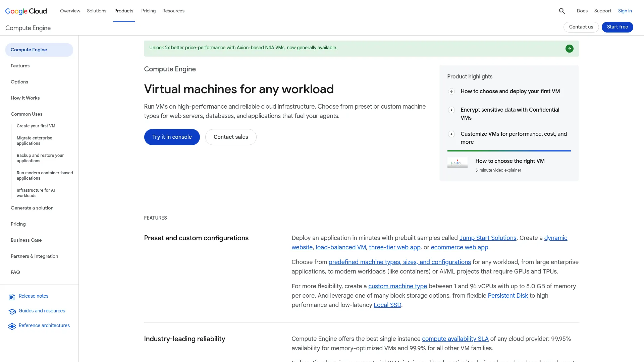This screenshot has height=362, width=644.
Task: Click the Release notes icon
Action: pos(12,297)
